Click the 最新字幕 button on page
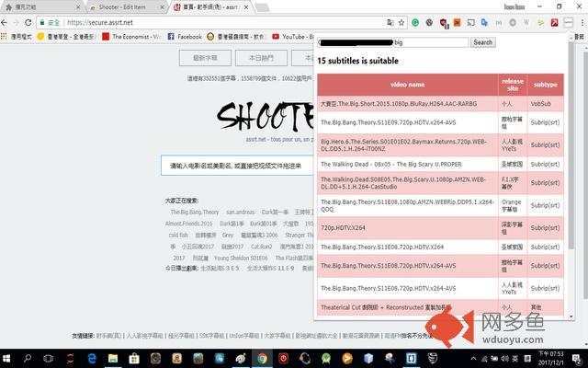Screen dimensions: 588x368 tap(198, 59)
